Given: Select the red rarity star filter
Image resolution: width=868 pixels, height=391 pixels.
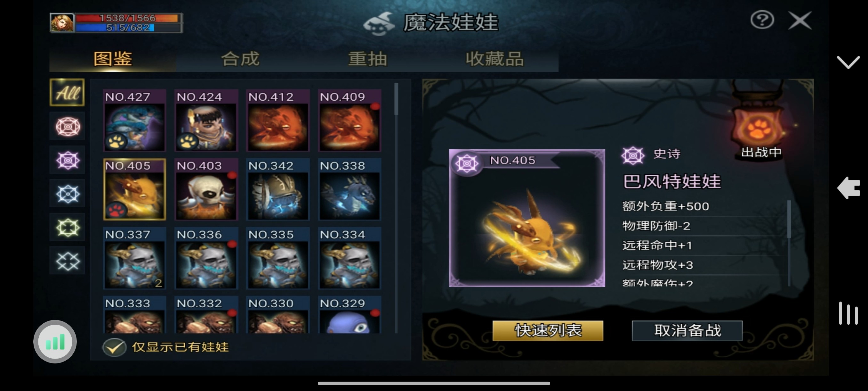Looking at the screenshot, I should 68,127.
